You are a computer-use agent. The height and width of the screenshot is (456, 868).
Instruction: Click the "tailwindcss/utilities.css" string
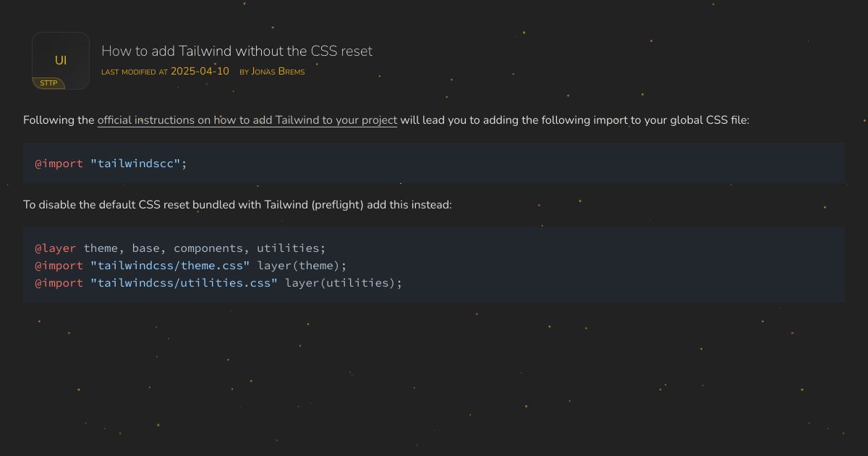click(184, 283)
